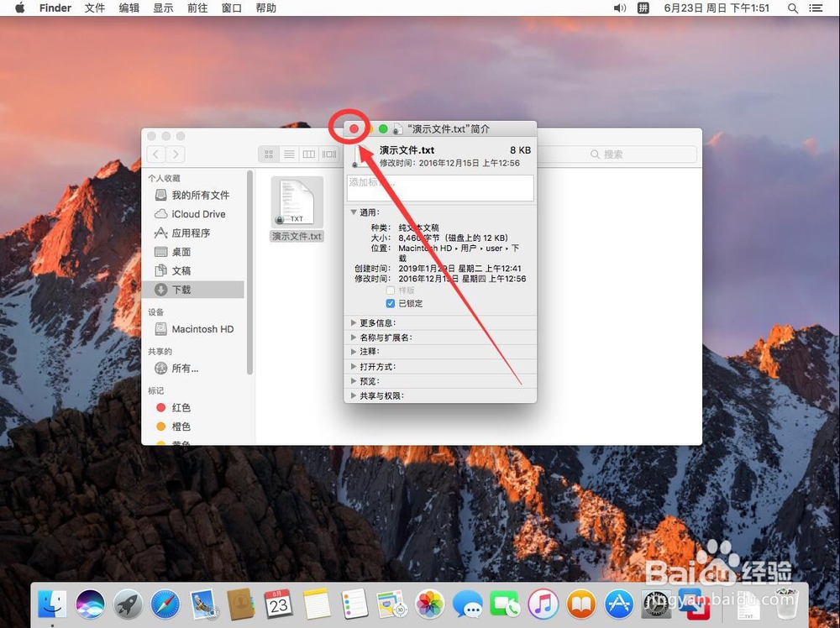Expand the 名称与扩展名 section
840x628 pixels.
tap(354, 338)
